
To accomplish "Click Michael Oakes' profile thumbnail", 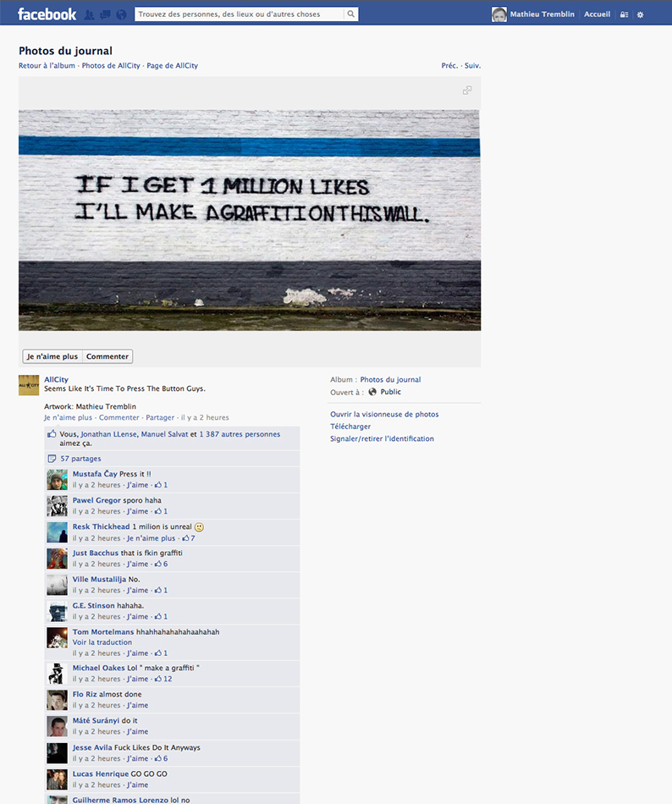I will [x=57, y=674].
